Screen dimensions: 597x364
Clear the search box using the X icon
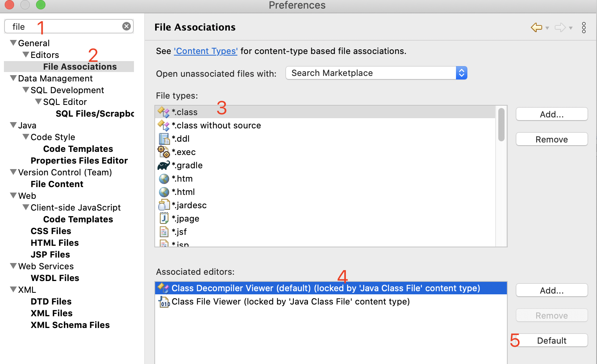126,26
